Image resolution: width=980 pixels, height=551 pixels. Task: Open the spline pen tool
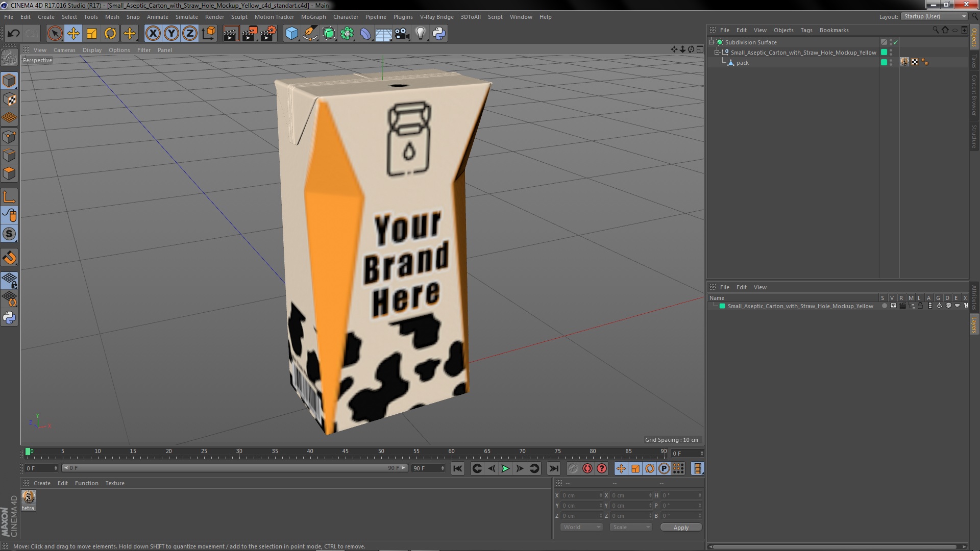[310, 34]
